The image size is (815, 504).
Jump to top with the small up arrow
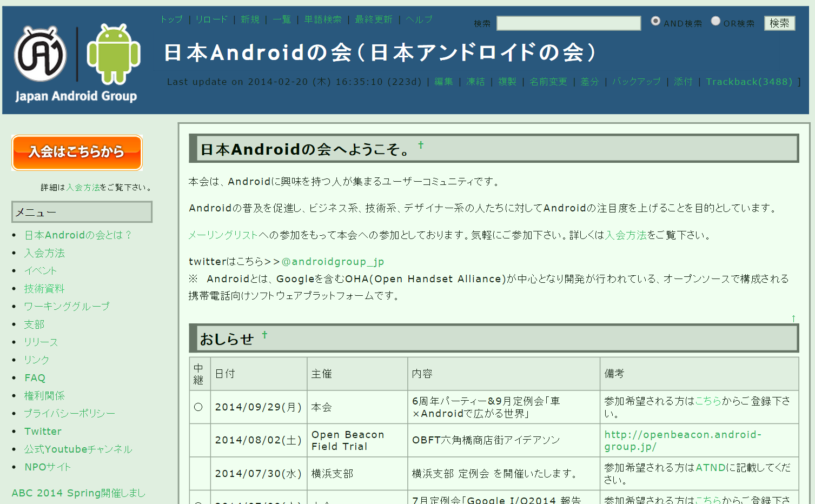[793, 318]
